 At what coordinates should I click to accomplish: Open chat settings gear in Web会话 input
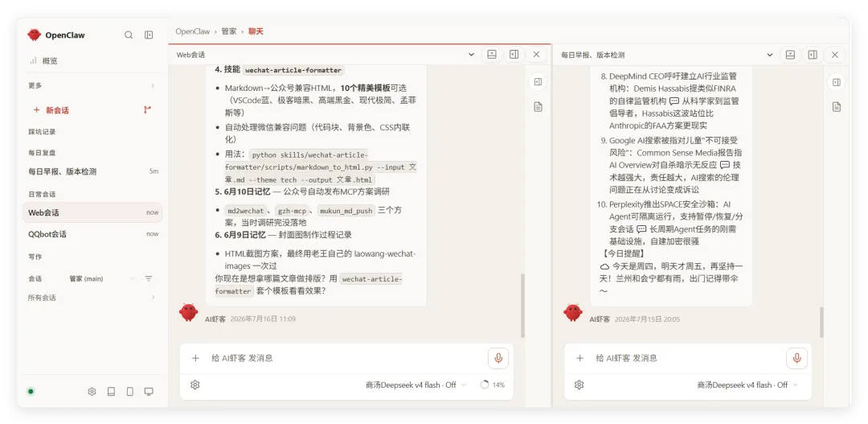click(194, 385)
